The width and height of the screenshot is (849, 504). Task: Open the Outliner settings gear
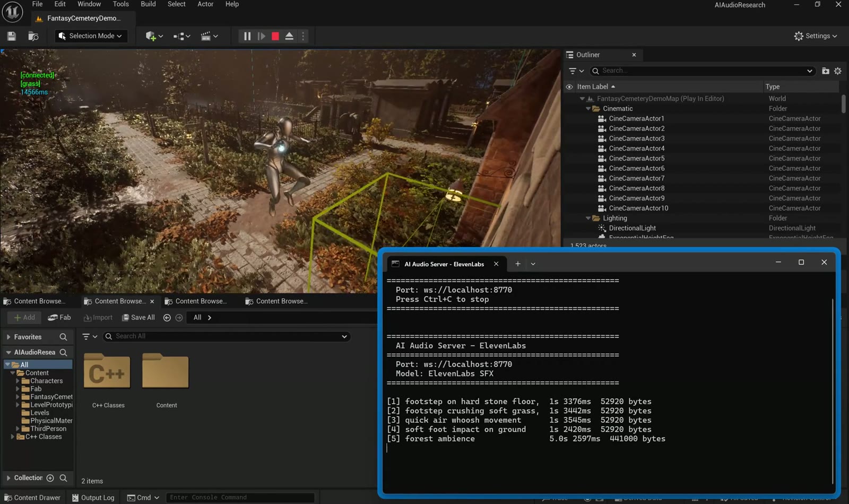coord(838,71)
